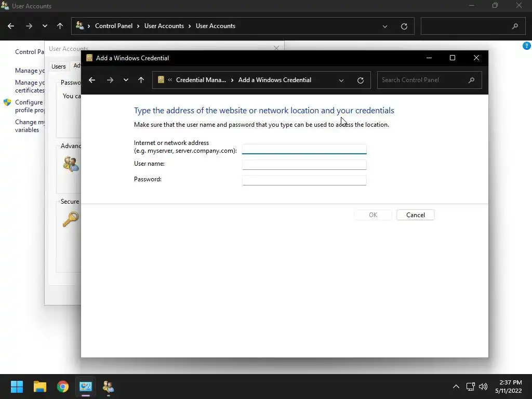Expand the credential address bar history dropdown

(x=341, y=81)
